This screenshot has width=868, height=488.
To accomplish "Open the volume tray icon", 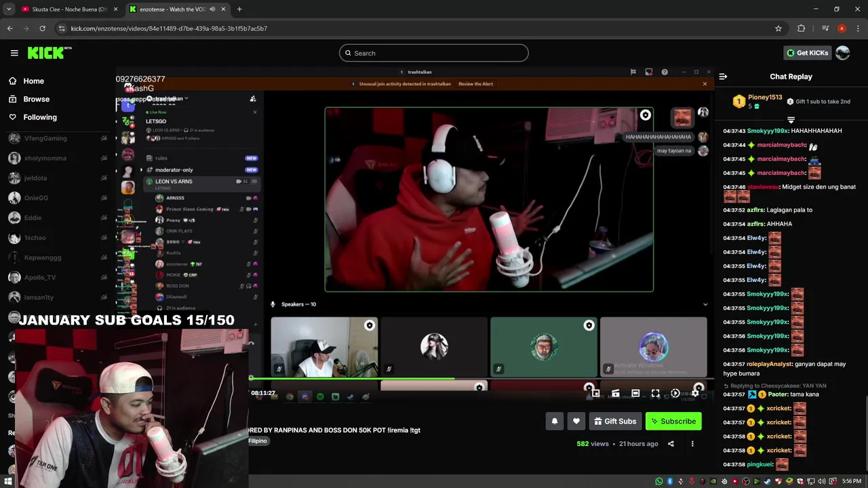I will tap(822, 481).
